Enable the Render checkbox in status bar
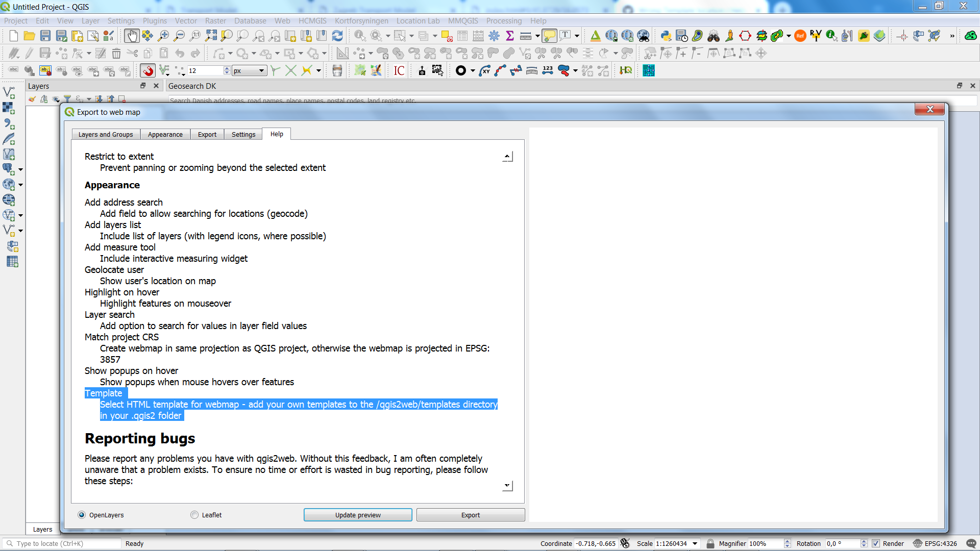The width and height of the screenshot is (980, 551). pyautogui.click(x=876, y=544)
